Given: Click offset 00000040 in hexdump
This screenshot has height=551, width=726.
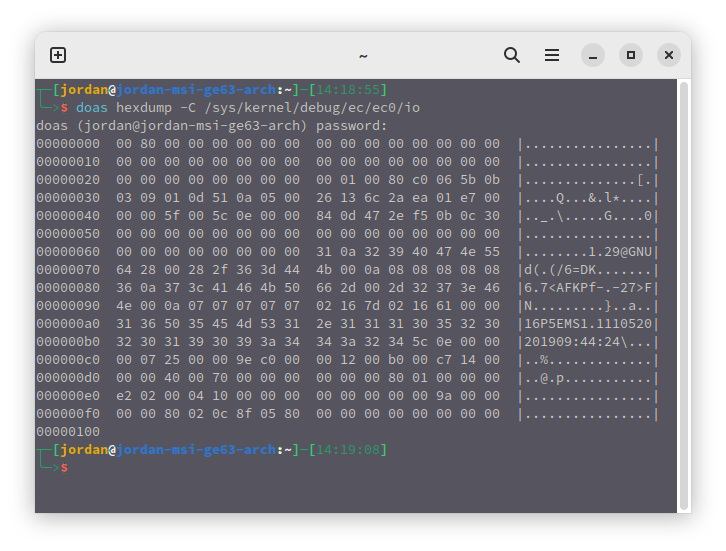Looking at the screenshot, I should (x=68, y=216).
